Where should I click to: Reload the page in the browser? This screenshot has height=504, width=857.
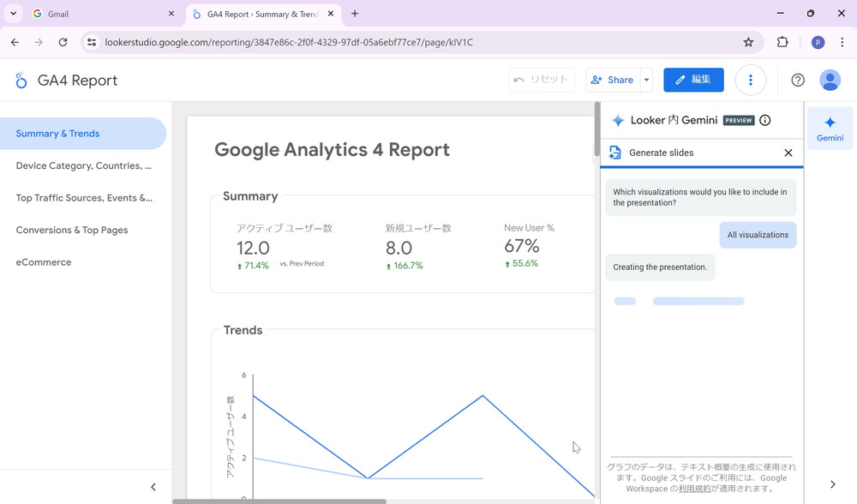pyautogui.click(x=63, y=42)
